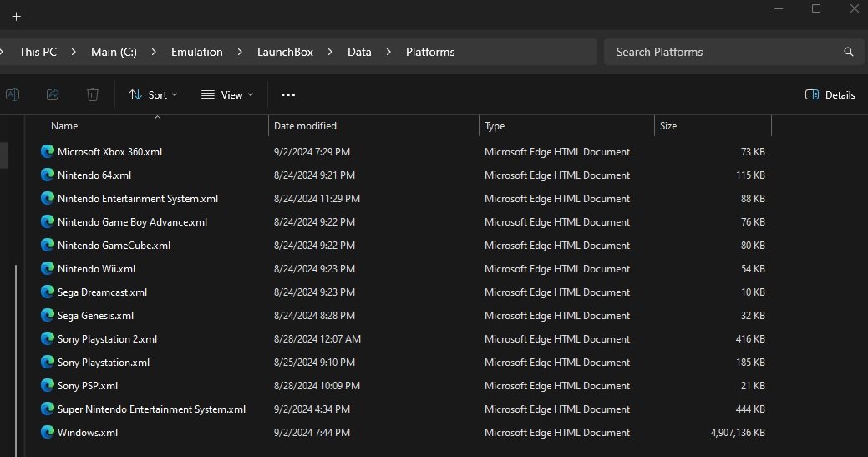
Task: Click the 8/28/2024 12:07 AM date
Action: (317, 338)
